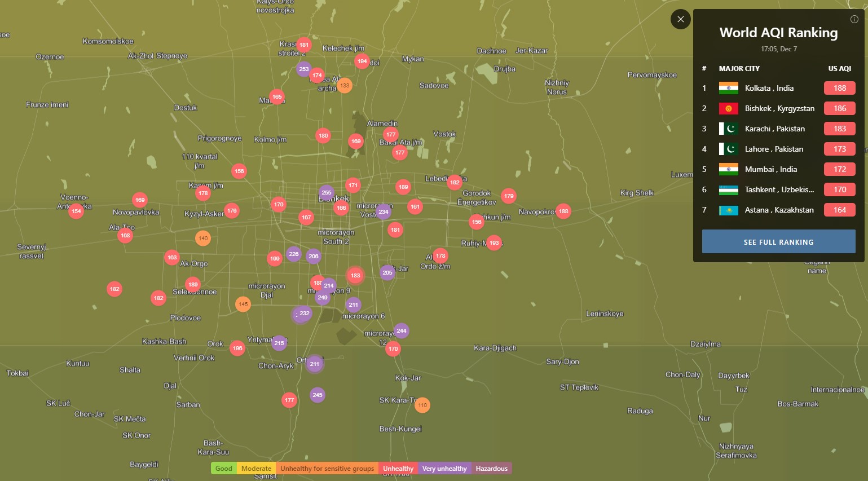The width and height of the screenshot is (868, 481).
Task: Click the purple 245 AQI marker
Action: (318, 395)
